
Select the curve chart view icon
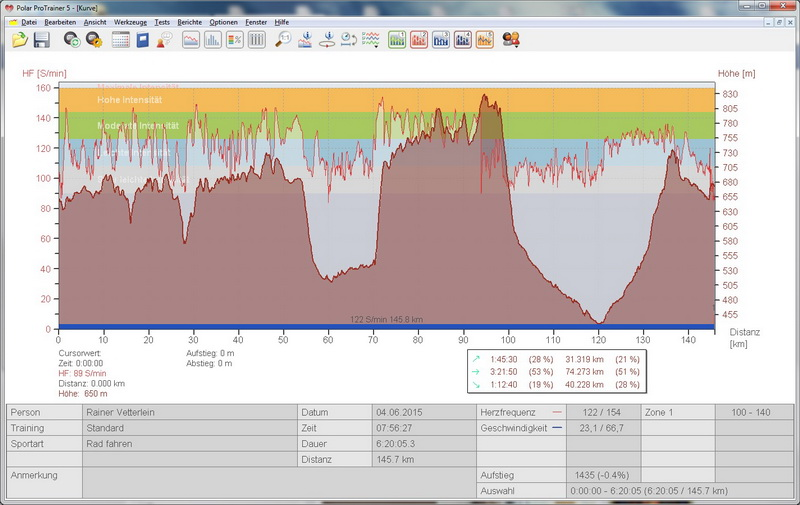[x=190, y=40]
